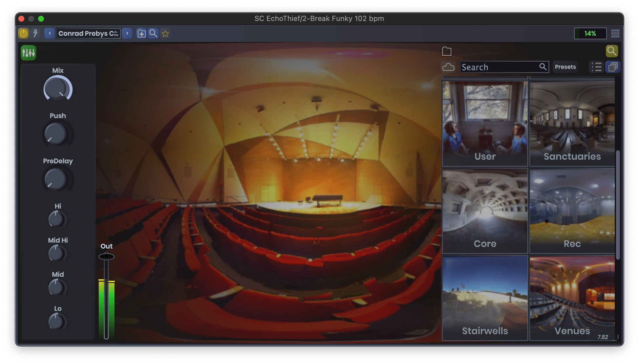This screenshot has width=639, height=364.
Task: Toggle the yellow browser search icon
Action: [x=612, y=51]
